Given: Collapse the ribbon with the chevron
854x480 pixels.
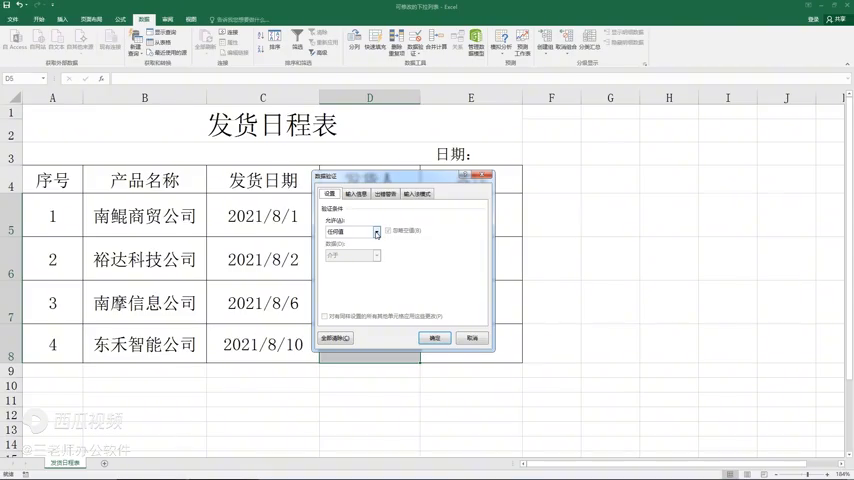Looking at the screenshot, I should pyautogui.click(x=847, y=64).
